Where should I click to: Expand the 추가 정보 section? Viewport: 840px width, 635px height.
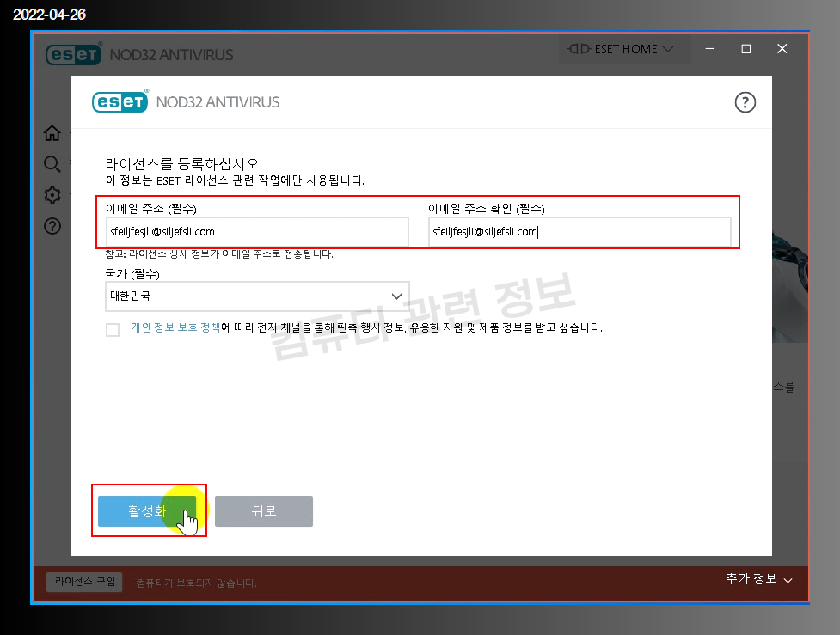758,579
